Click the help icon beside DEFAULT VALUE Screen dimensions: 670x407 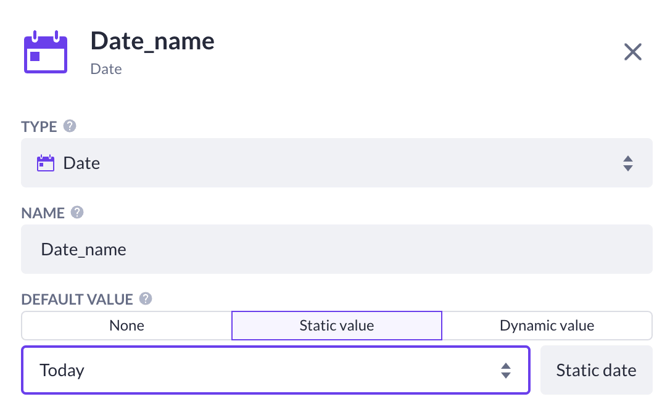coord(146,298)
